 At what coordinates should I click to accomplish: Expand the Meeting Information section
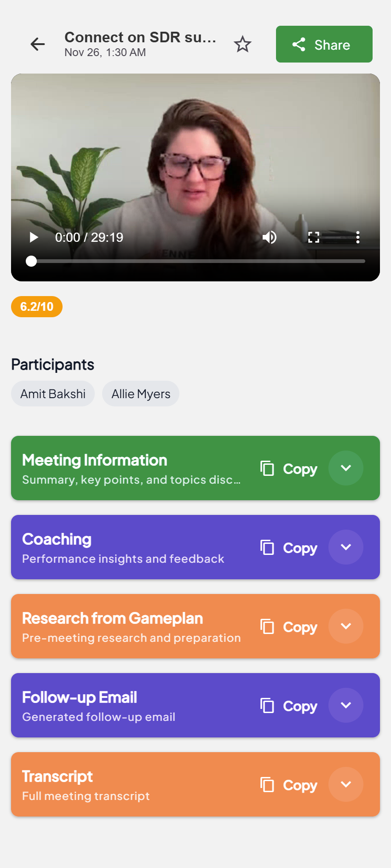point(346,468)
